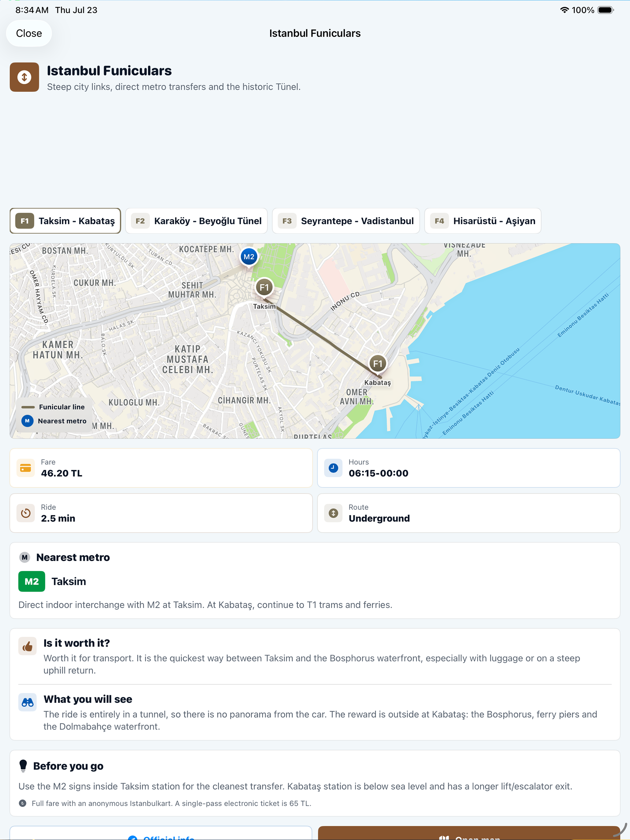Open the F3 Seyrantepe - Vadistanbul tab
Viewport: 630px width, 840px height.
click(x=346, y=221)
